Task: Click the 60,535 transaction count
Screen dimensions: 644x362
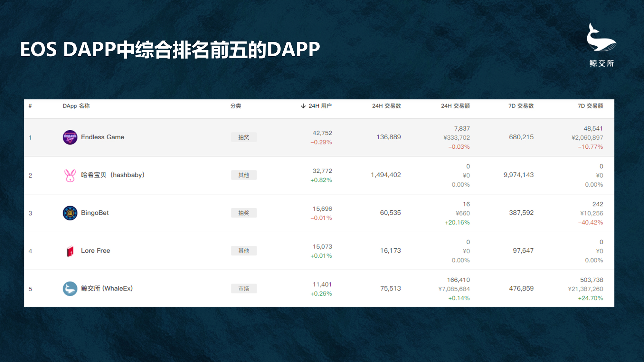Action: click(x=390, y=213)
